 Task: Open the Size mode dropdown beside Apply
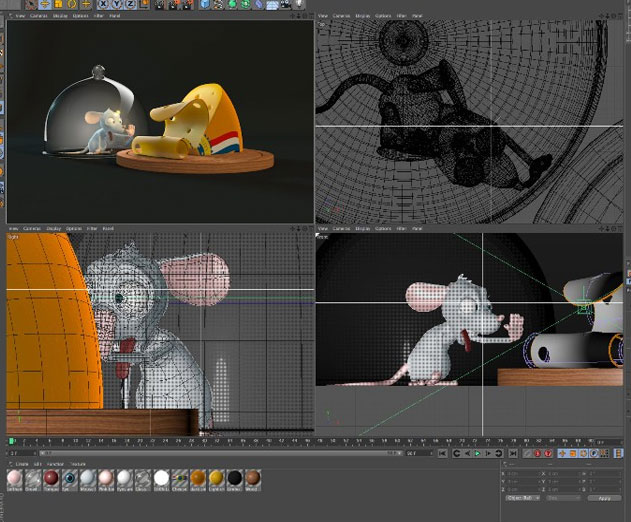click(x=563, y=498)
